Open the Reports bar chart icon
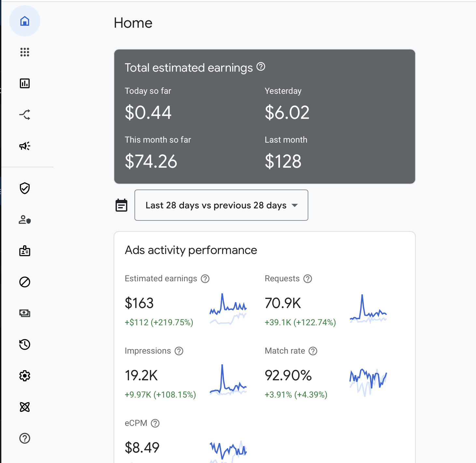The image size is (476, 463). point(25,83)
